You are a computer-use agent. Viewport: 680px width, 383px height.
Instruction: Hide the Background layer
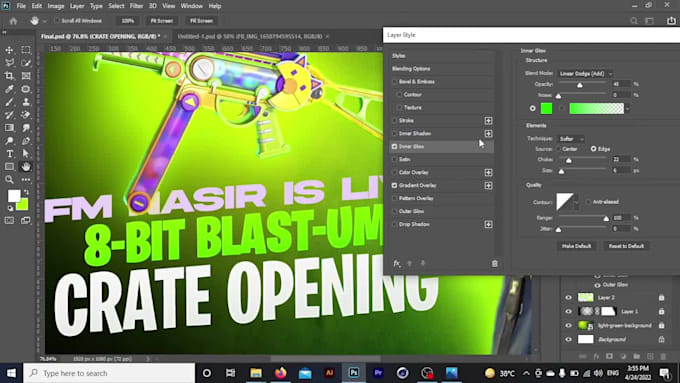(568, 339)
